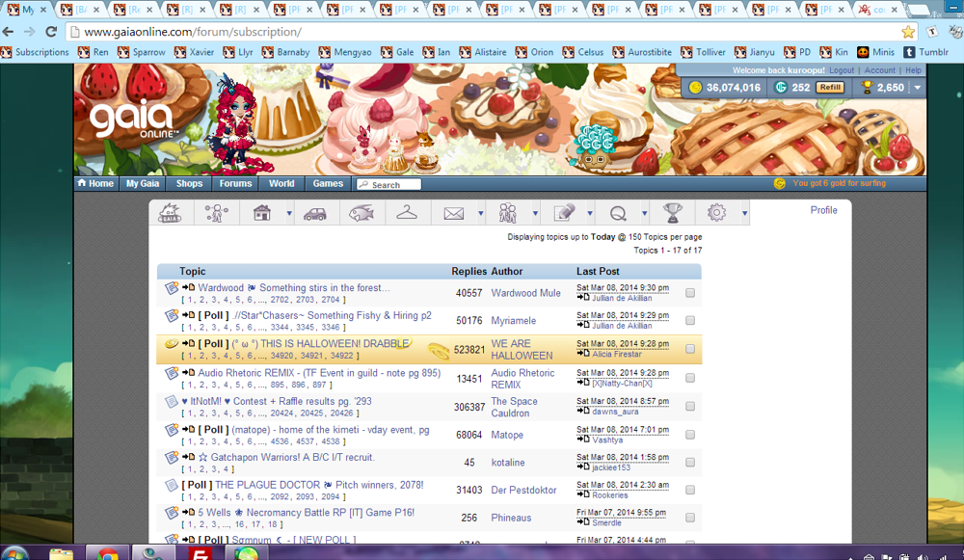This screenshot has height=560, width=964.
Task: Check the Audio Rhetoric REMIX checkbox
Action: click(x=690, y=378)
